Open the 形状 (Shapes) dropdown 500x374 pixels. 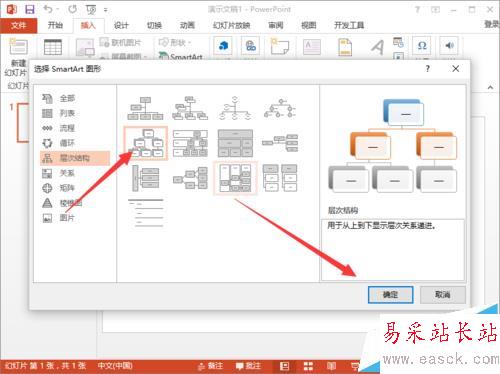pos(175,42)
